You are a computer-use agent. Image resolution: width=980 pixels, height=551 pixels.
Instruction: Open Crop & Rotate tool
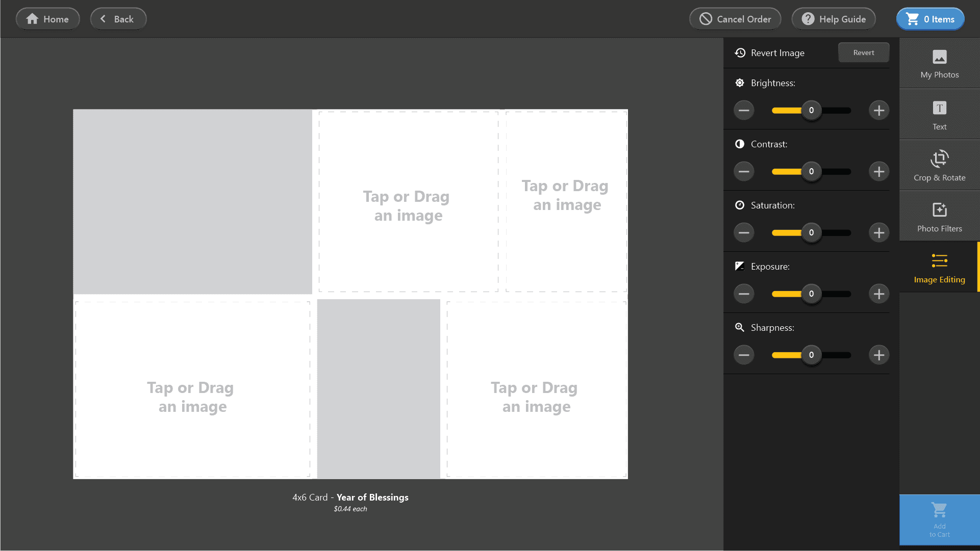click(939, 166)
